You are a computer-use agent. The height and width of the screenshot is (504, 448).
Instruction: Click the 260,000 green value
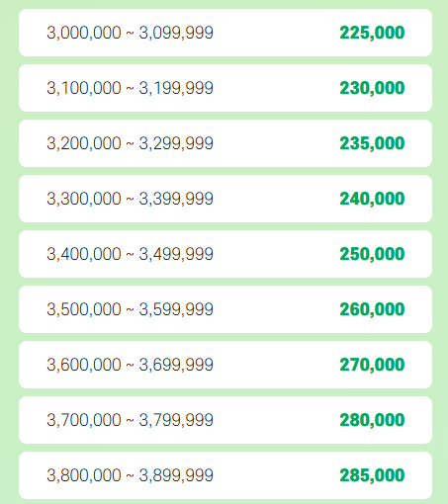[372, 309]
